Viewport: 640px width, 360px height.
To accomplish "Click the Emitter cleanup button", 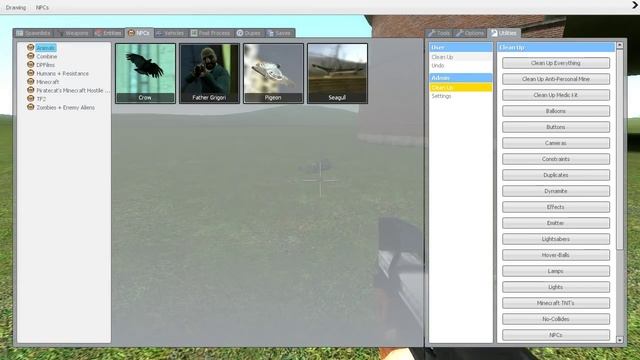I will (x=556, y=223).
